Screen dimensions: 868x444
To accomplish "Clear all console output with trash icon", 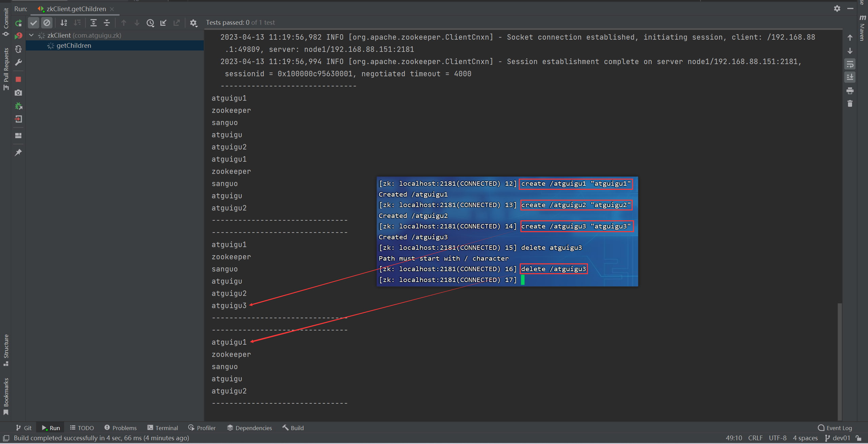I will coord(850,104).
